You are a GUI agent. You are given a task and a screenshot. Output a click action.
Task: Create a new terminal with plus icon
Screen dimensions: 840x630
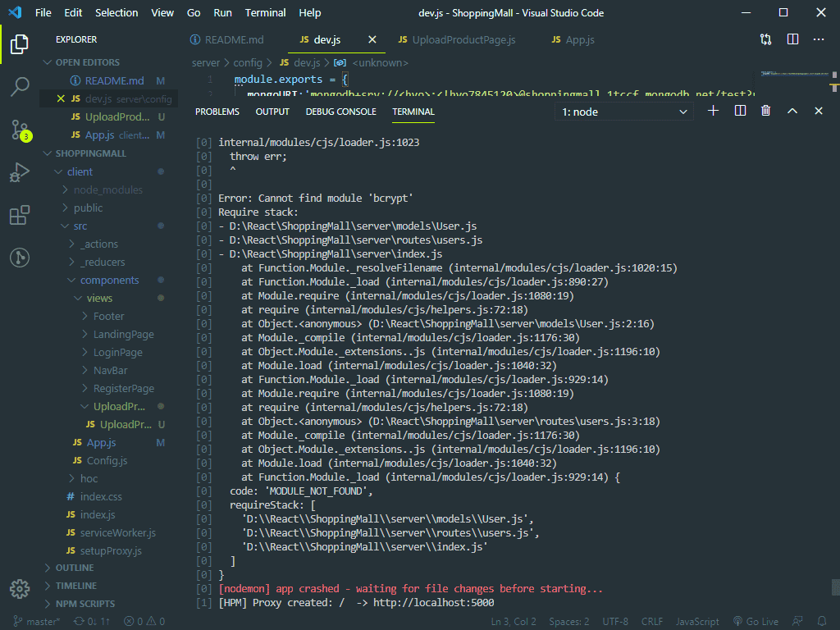click(713, 111)
